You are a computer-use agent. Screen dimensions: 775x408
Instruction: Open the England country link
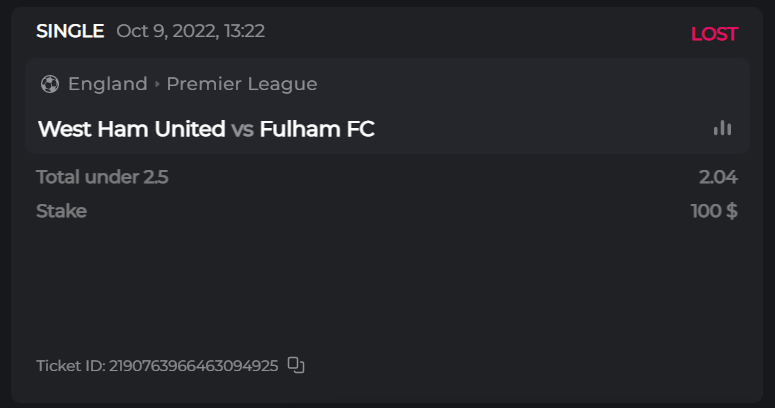(x=107, y=84)
